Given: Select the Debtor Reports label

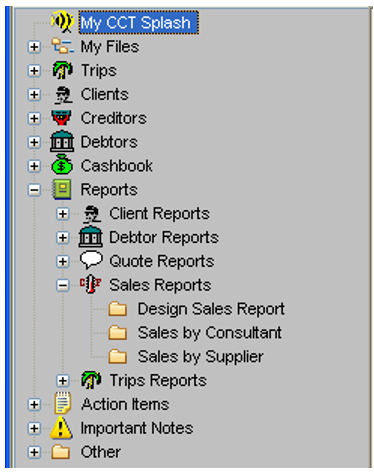Looking at the screenshot, I should [164, 237].
